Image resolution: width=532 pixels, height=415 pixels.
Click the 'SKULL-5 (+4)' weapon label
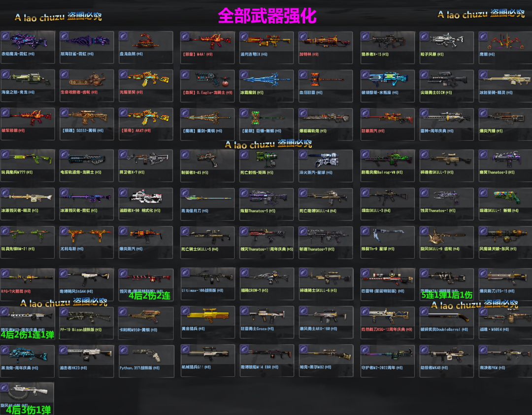coord(199,249)
